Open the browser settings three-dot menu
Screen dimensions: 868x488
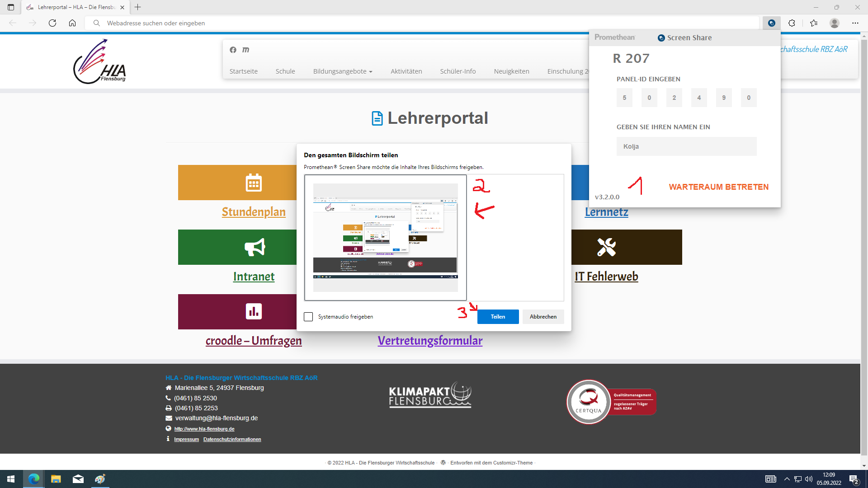(855, 23)
